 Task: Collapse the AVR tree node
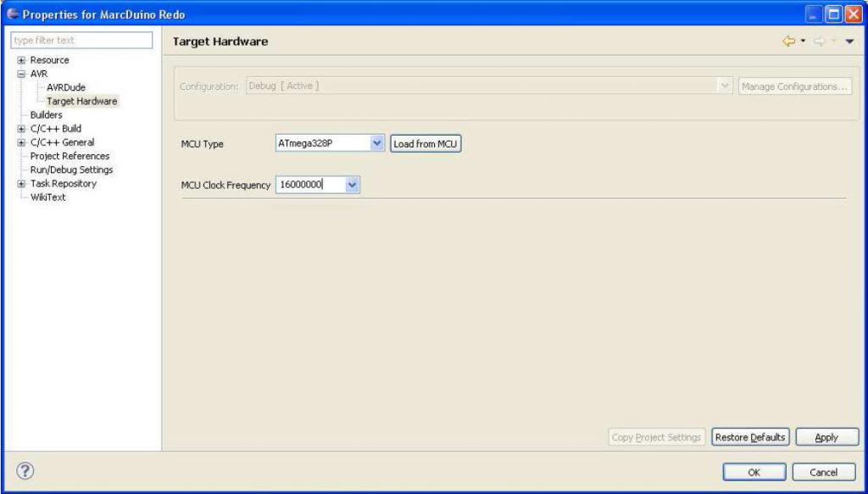21,74
